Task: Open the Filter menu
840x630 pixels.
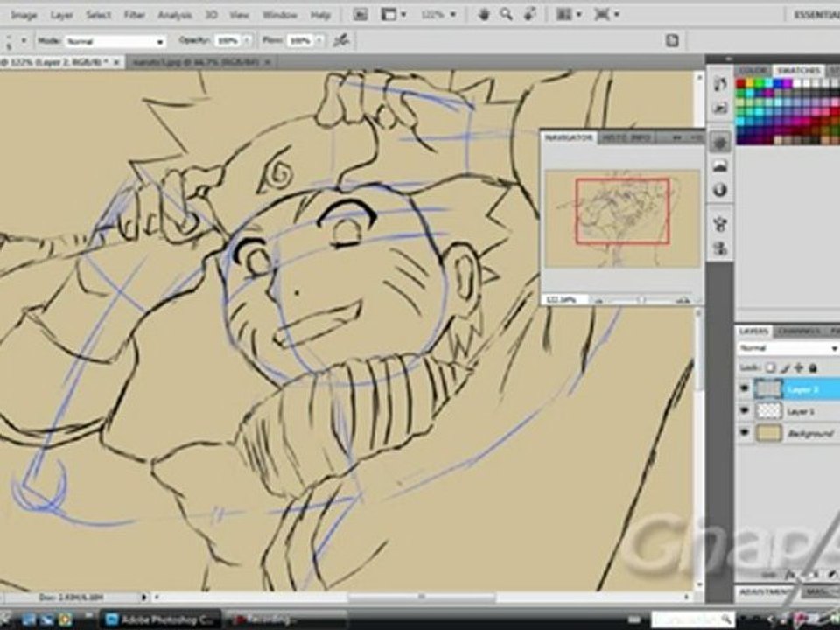Action: click(x=135, y=15)
